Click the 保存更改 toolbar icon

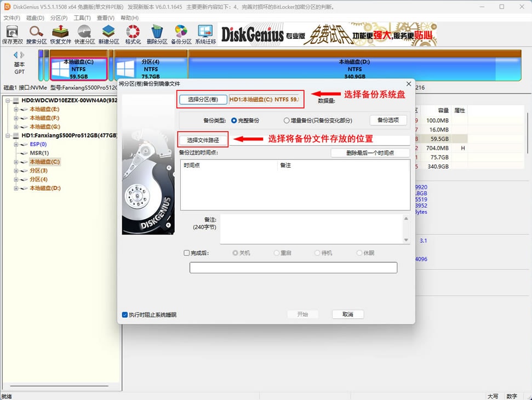(x=13, y=34)
